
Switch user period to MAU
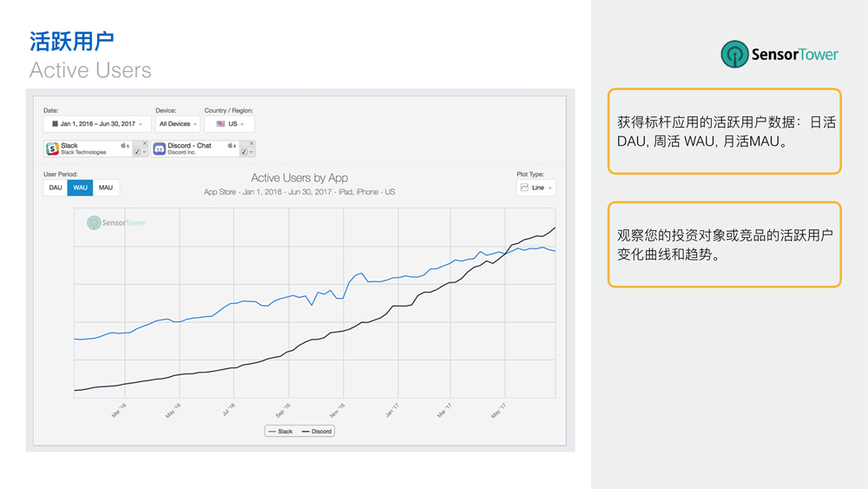point(106,188)
